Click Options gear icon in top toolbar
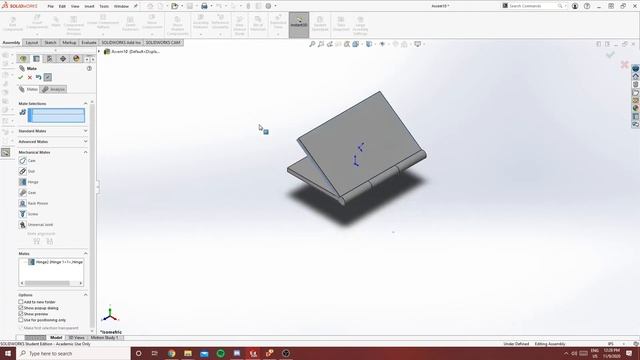Image resolution: width=640 pixels, height=360 pixels. 268,6
